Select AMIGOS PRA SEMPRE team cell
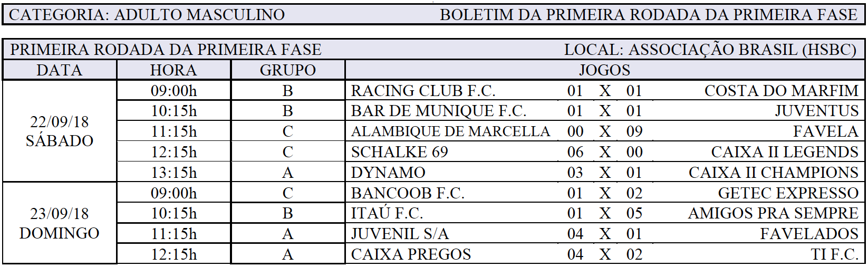Image resolution: width=868 pixels, height=266 pixels. click(x=773, y=213)
